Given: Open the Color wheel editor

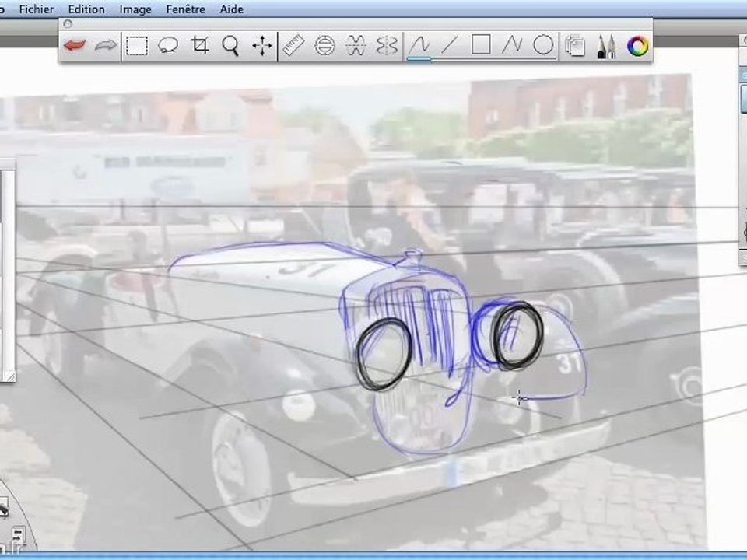Looking at the screenshot, I should tap(637, 46).
